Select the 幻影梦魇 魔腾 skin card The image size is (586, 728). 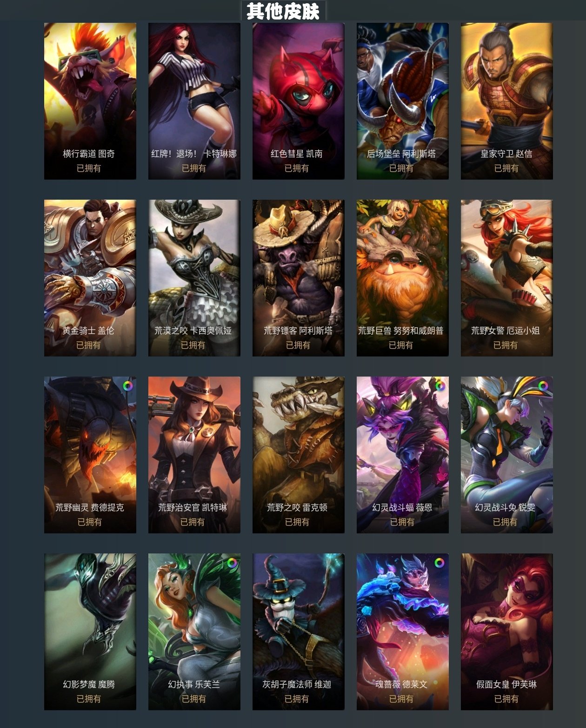[90, 632]
